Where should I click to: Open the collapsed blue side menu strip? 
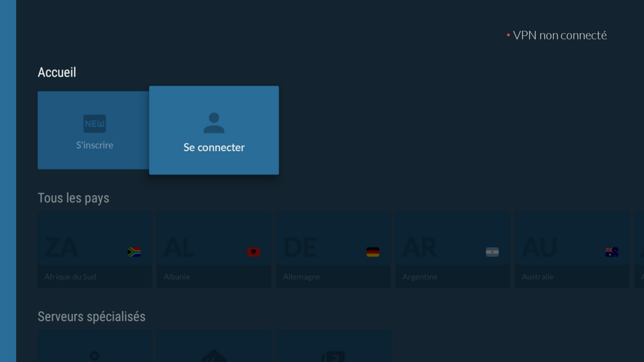point(8,181)
